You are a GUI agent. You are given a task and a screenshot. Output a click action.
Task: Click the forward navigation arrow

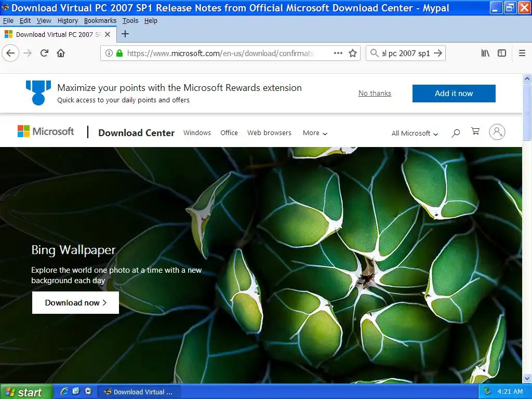pos(28,54)
